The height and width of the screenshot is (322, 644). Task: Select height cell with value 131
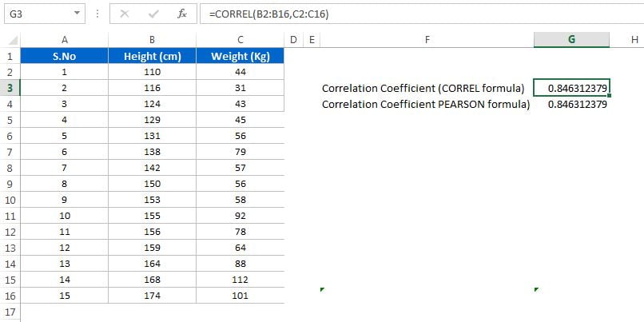point(153,136)
